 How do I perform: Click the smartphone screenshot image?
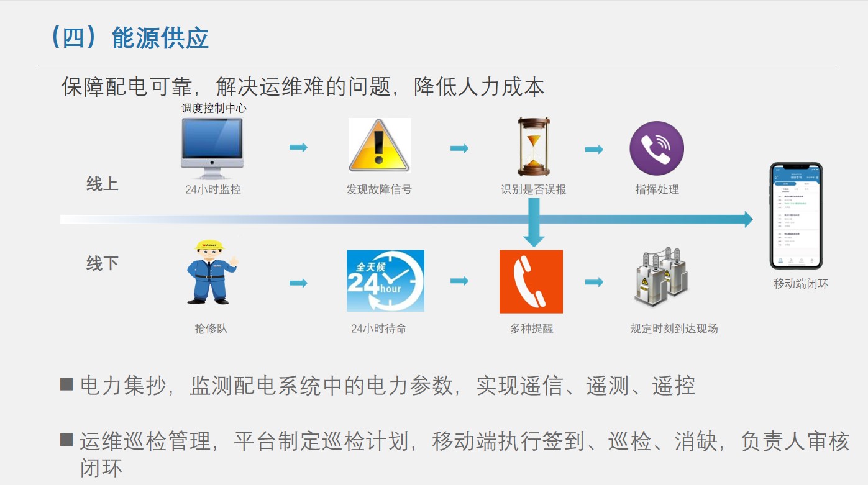click(796, 215)
